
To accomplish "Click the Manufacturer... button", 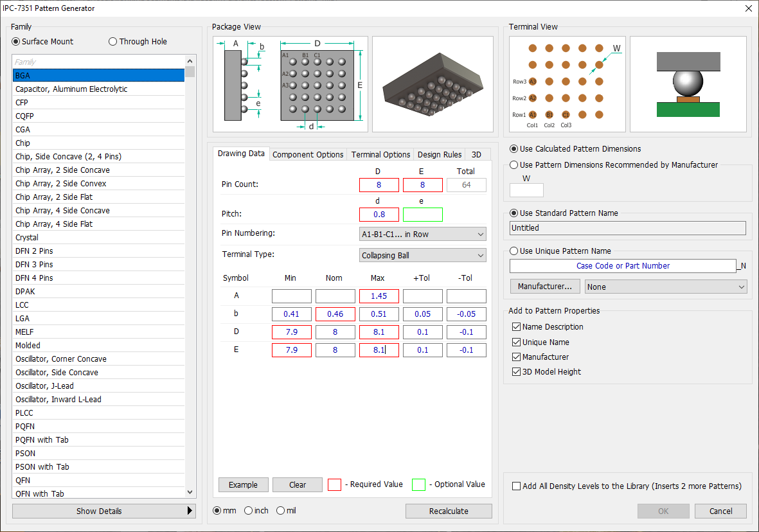I will (544, 287).
